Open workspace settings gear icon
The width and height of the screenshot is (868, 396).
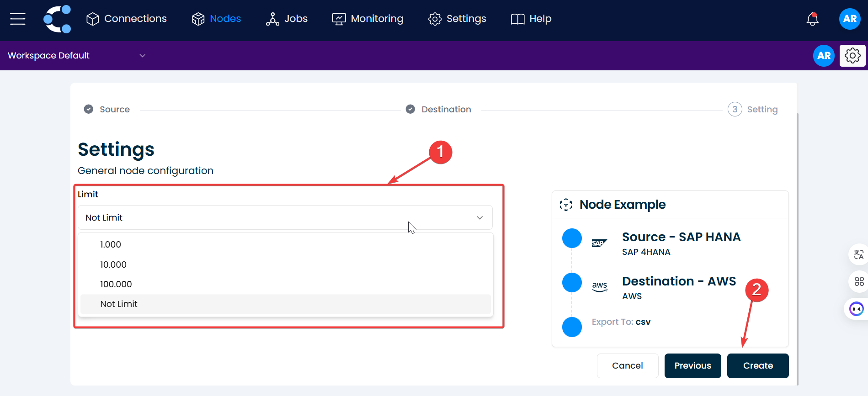[x=852, y=56]
